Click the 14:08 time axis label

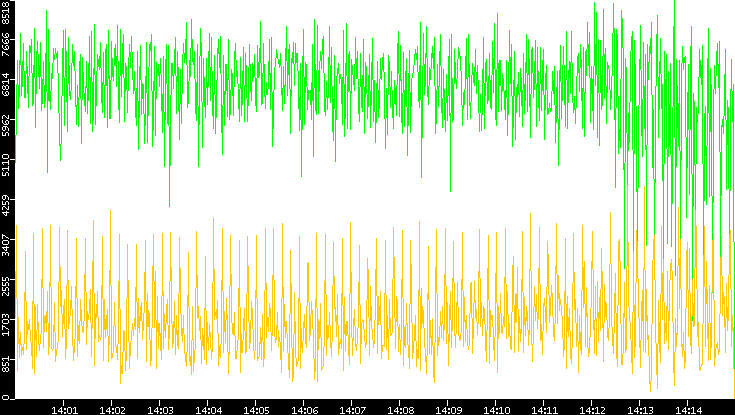click(400, 410)
